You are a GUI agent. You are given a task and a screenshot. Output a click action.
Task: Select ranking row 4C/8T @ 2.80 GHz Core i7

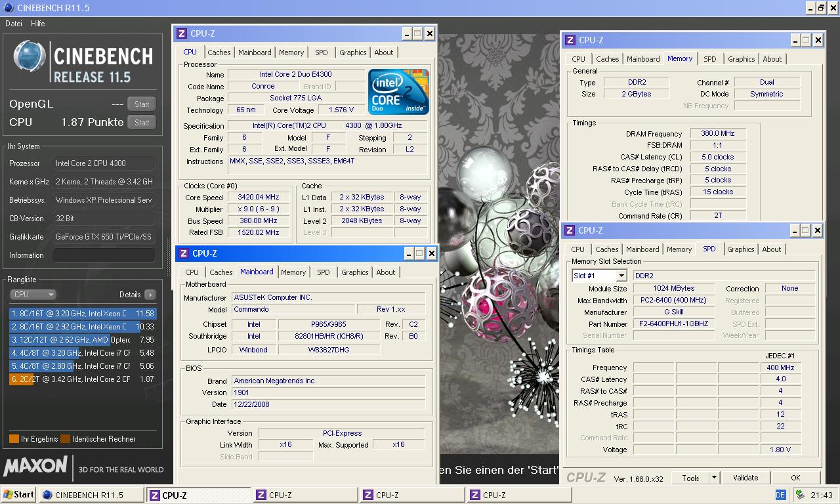click(x=83, y=366)
